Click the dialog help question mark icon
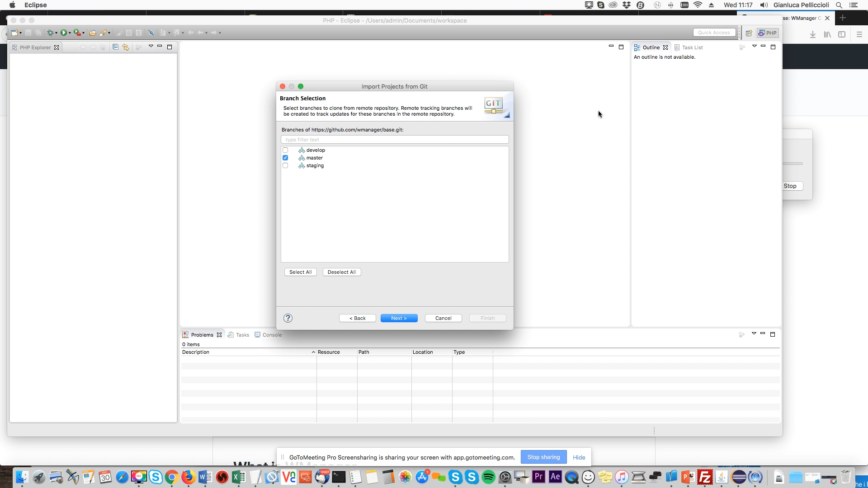868x488 pixels. (288, 318)
